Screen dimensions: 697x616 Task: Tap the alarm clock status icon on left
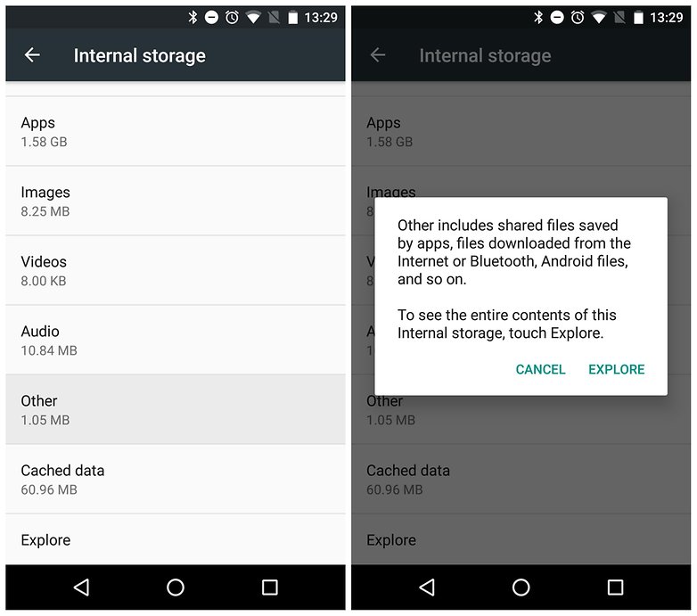point(232,17)
